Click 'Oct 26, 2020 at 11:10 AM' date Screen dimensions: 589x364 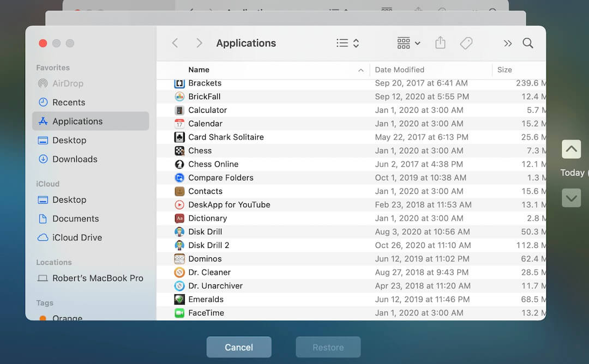click(x=423, y=245)
